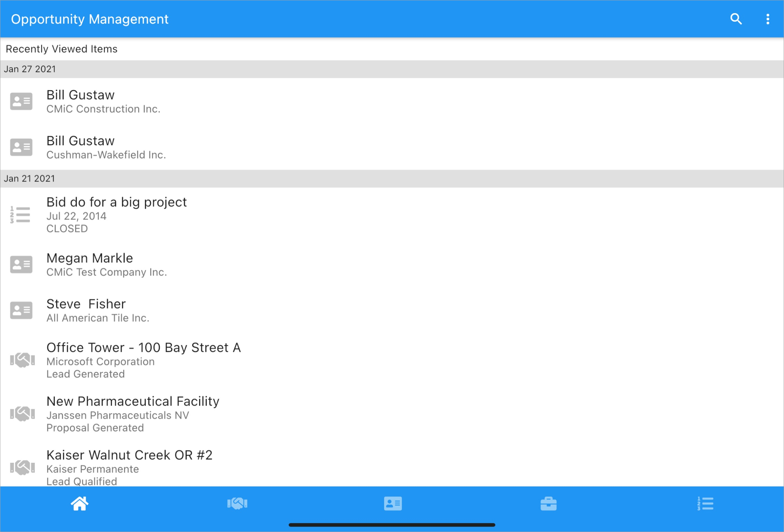
Task: Click the Opportunity Management title
Action: (x=90, y=19)
